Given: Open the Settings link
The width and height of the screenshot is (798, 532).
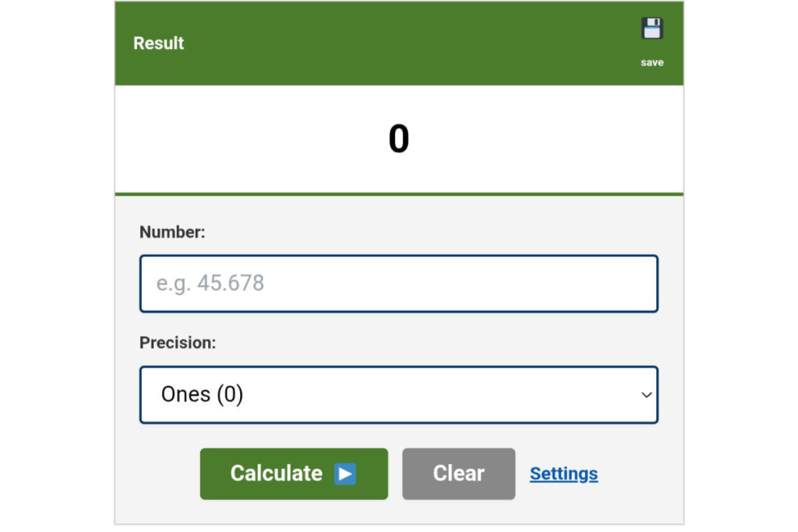Looking at the screenshot, I should (563, 474).
